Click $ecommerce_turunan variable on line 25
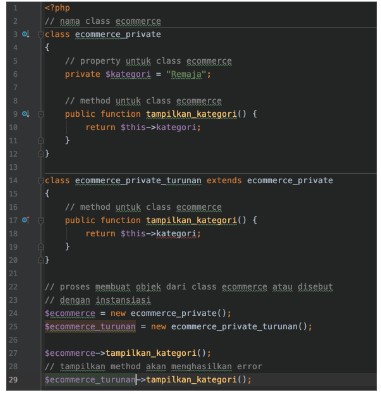 coord(90,326)
